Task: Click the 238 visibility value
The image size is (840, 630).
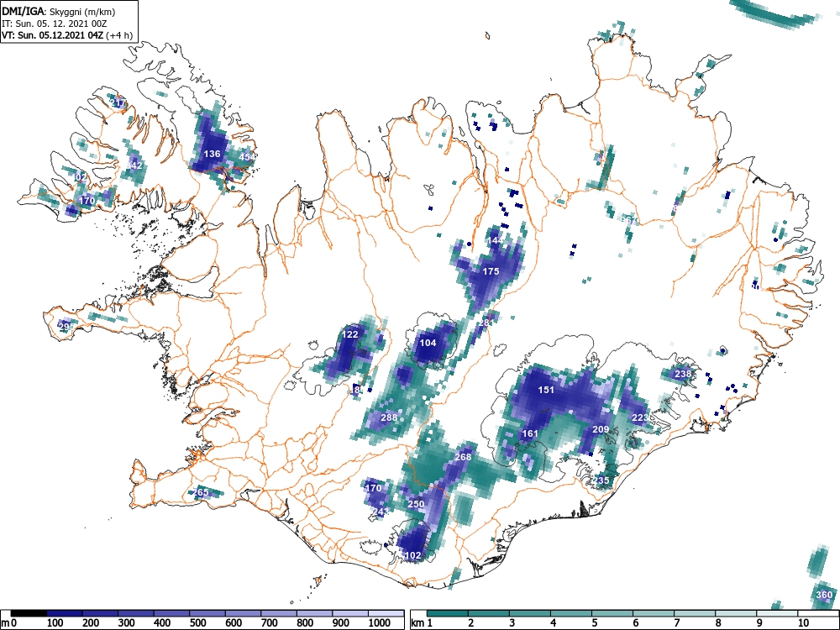Action: 682,374
